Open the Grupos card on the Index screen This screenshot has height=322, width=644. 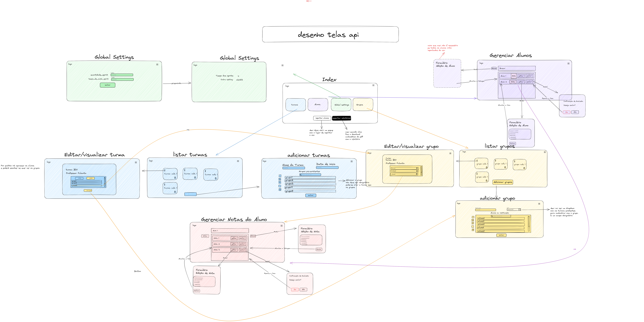coord(363,105)
